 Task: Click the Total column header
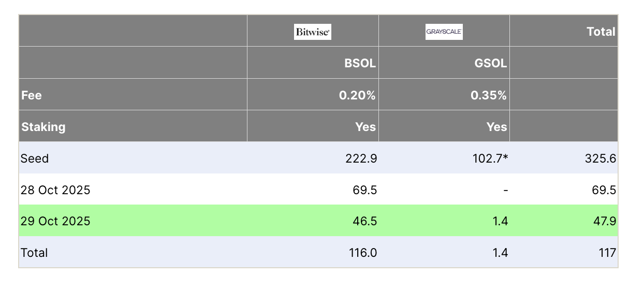[601, 32]
